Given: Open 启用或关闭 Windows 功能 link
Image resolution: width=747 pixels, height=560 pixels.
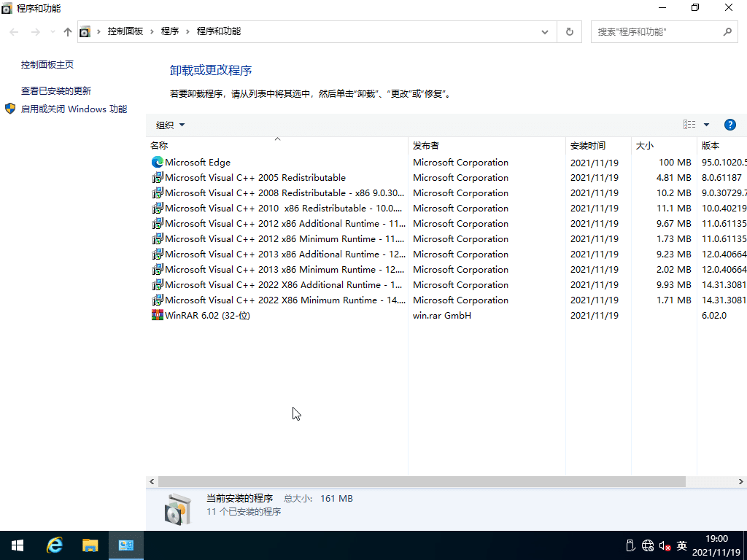Looking at the screenshot, I should [x=74, y=109].
